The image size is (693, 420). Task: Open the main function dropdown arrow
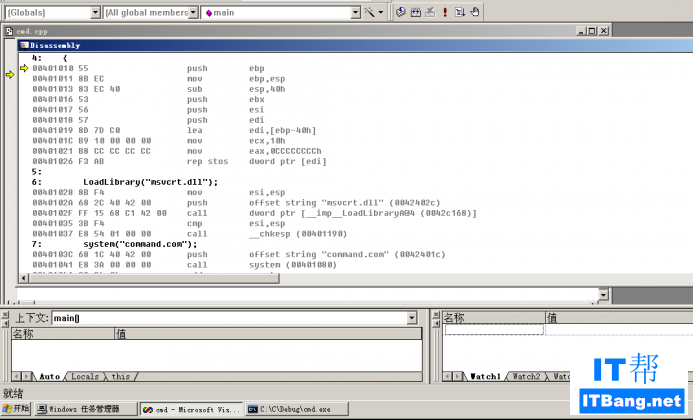pyautogui.click(x=356, y=12)
